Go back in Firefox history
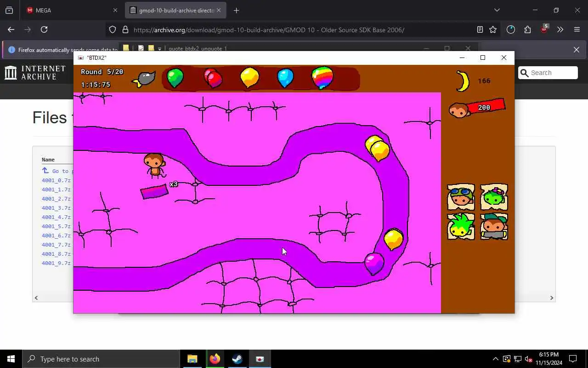Image resolution: width=588 pixels, height=368 pixels. click(x=11, y=29)
